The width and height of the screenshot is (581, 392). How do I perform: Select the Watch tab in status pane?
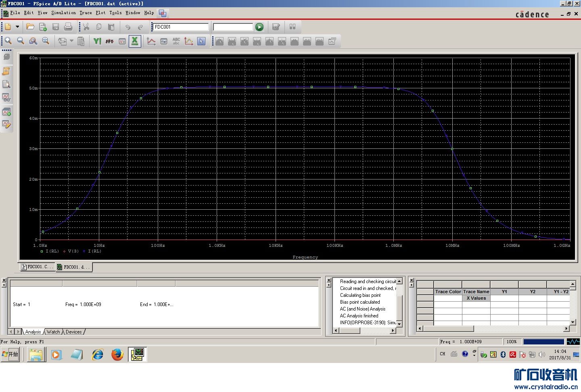tap(53, 332)
